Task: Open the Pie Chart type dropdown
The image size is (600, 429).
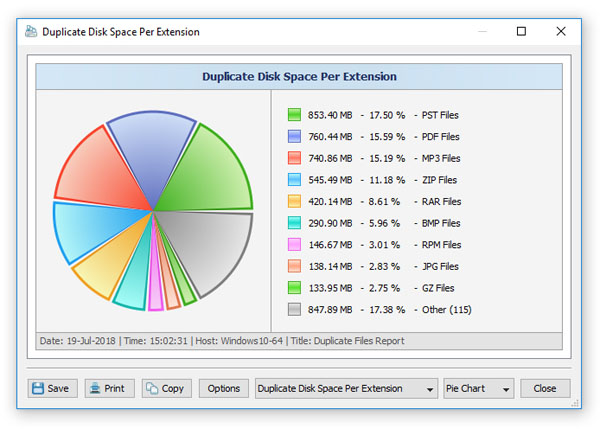Action: 478,388
